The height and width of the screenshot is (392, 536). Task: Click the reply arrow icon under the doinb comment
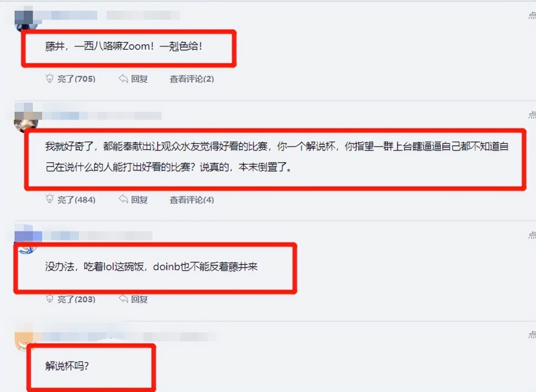tap(123, 299)
